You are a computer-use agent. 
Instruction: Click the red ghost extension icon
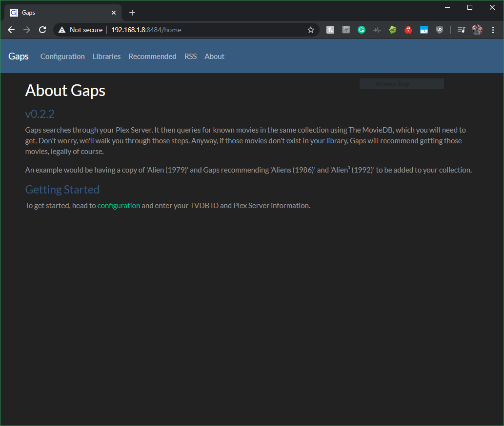coord(408,30)
